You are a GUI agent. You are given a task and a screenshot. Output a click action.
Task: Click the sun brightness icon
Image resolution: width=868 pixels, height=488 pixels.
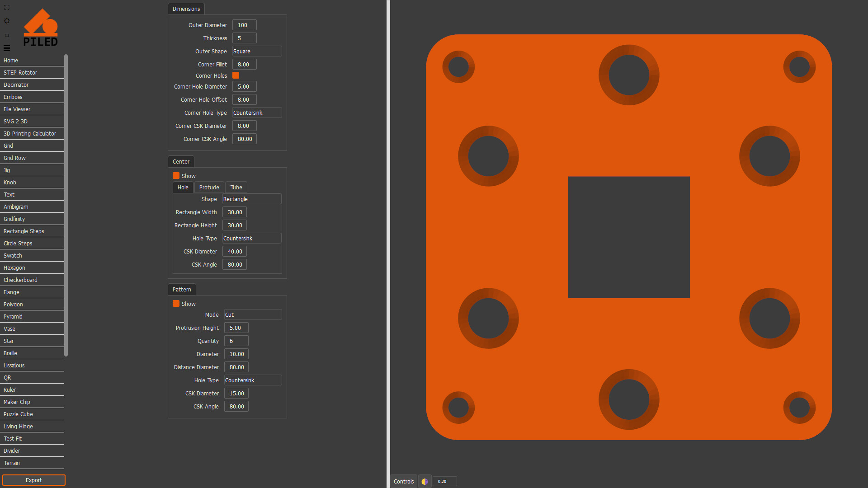click(x=7, y=21)
